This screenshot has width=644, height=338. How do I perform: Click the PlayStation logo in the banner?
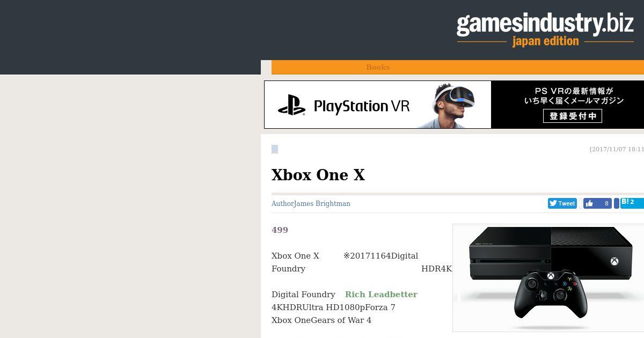click(x=291, y=105)
